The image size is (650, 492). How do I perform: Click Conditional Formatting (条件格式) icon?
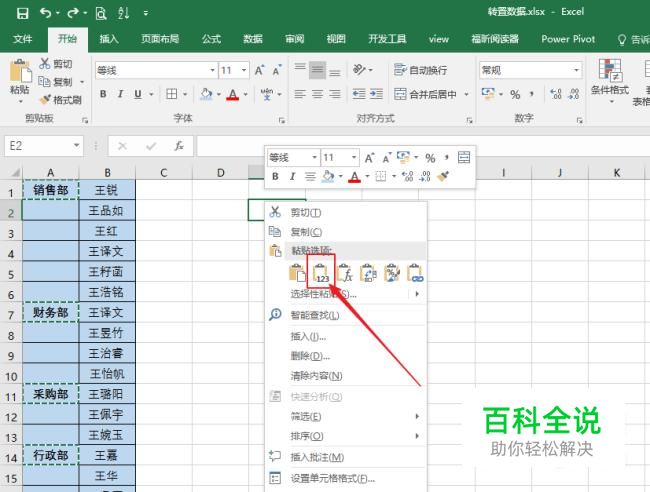click(610, 70)
